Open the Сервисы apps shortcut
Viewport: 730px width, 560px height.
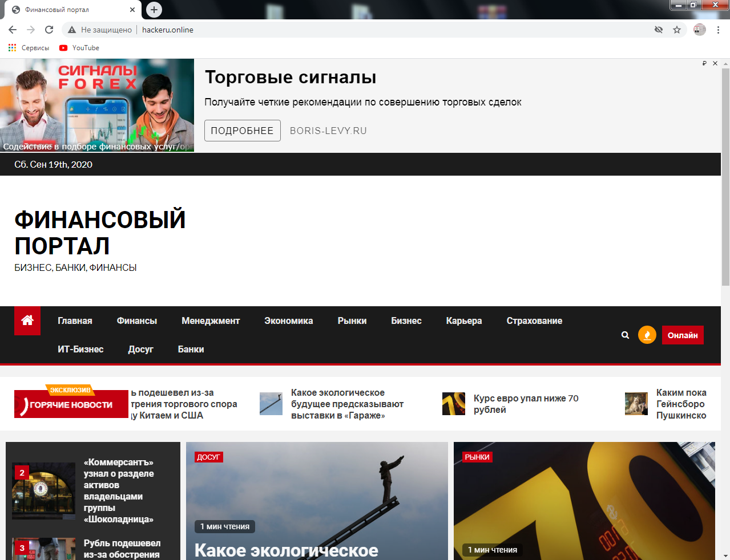(29, 48)
